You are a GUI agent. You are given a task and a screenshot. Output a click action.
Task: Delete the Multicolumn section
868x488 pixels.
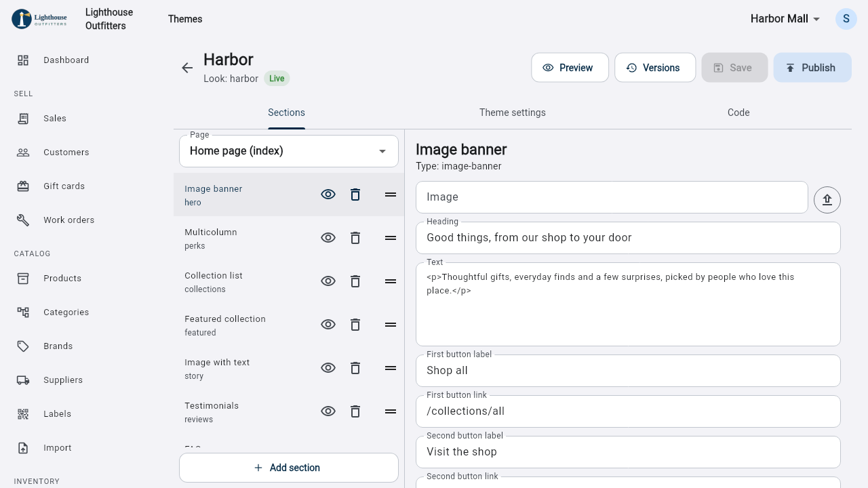coord(355,238)
